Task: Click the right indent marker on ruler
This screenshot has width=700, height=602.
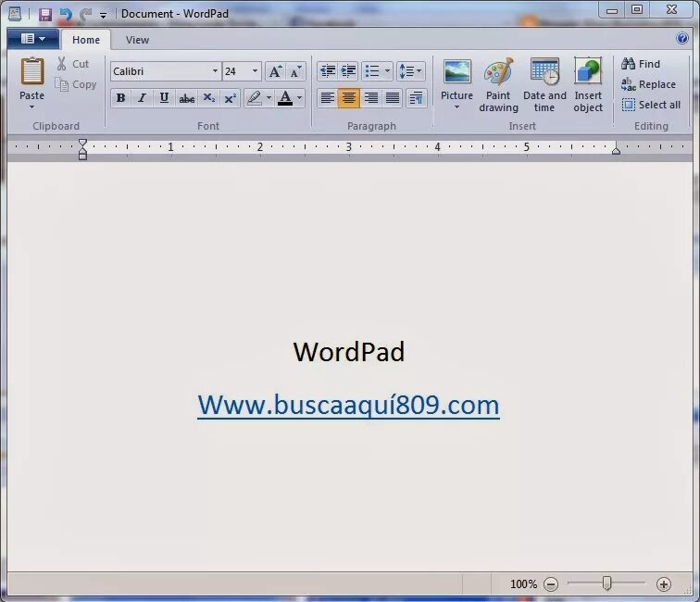Action: pyautogui.click(x=616, y=150)
